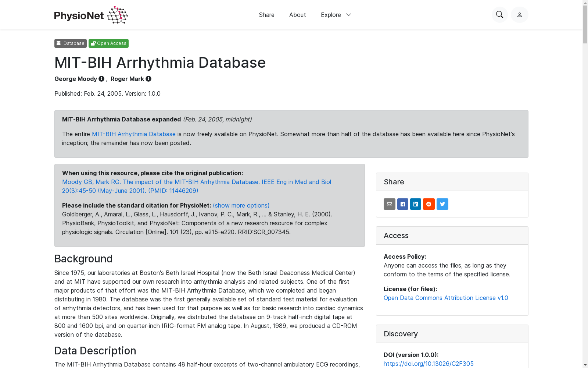Open the search magnifier icon
Image resolution: width=588 pixels, height=368 pixels.
499,15
